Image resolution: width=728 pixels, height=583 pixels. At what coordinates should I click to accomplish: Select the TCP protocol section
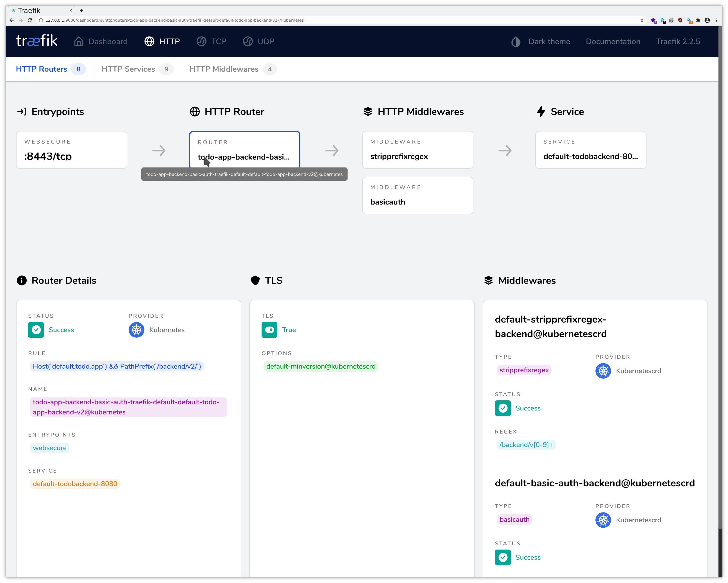pos(211,41)
